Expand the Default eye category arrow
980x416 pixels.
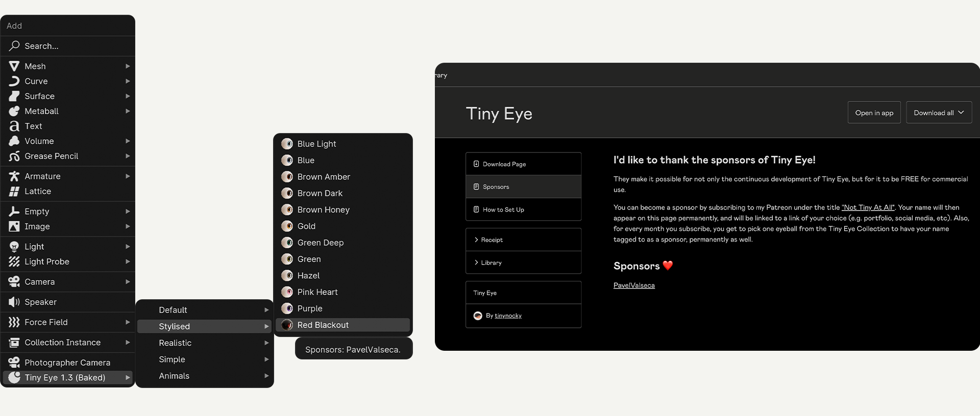coord(266,310)
